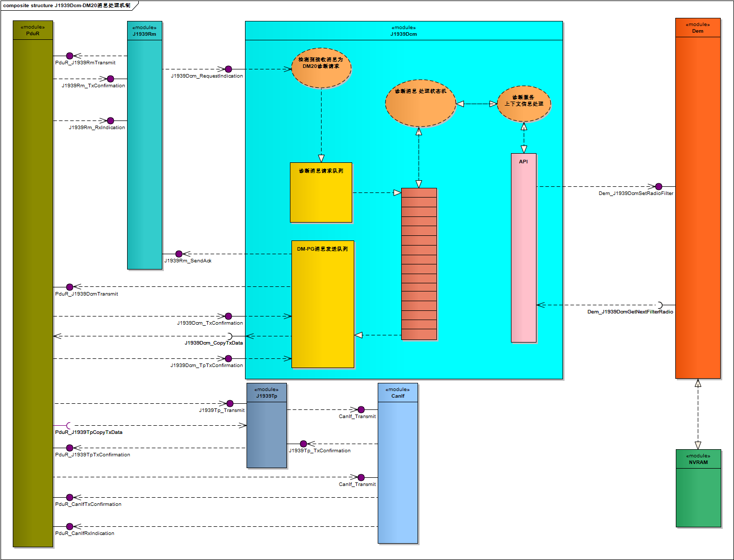Select the J1939Dcm_CopyTxData required-interface socket
The image size is (734, 560).
pos(229,336)
